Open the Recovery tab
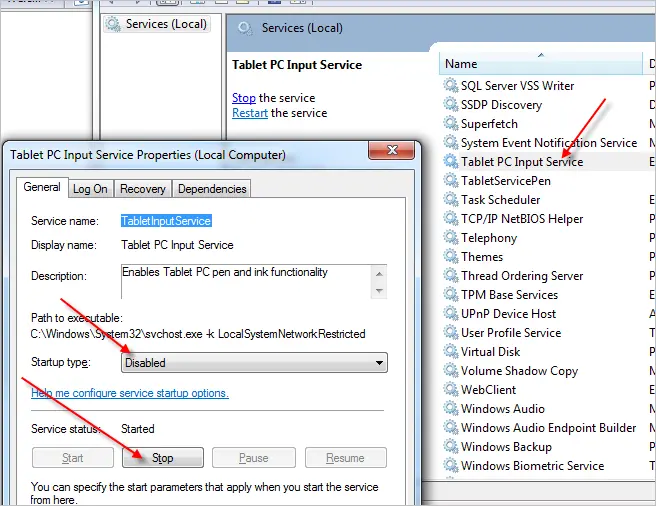Viewport: 656px width, 506px height. (143, 189)
